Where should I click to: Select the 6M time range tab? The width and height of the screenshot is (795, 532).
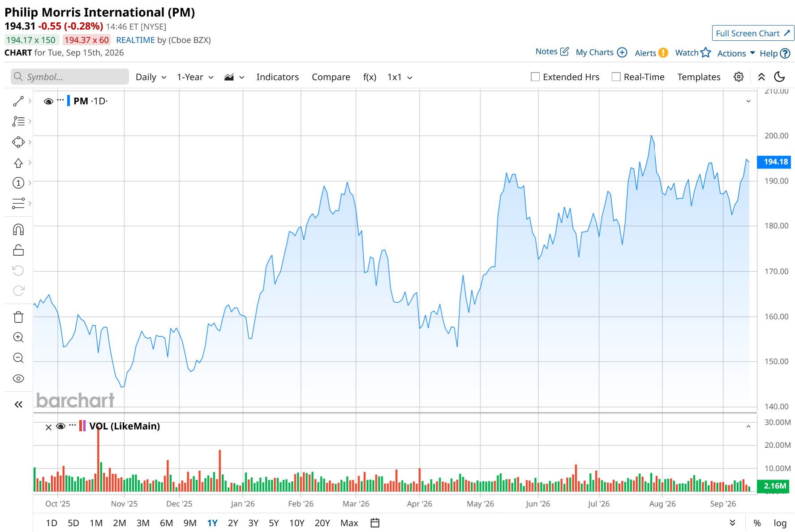tap(166, 523)
